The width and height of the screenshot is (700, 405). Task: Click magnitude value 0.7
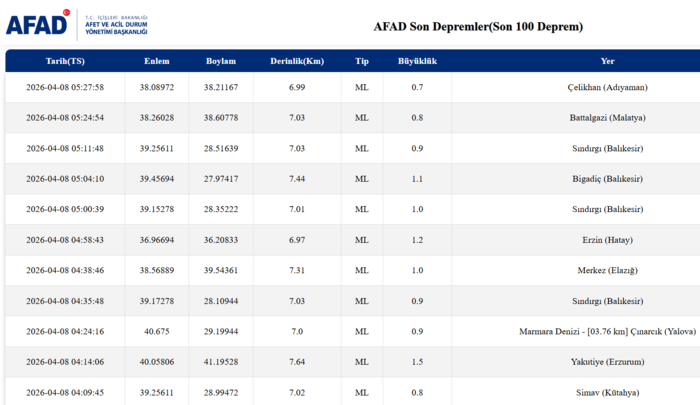[x=417, y=88]
